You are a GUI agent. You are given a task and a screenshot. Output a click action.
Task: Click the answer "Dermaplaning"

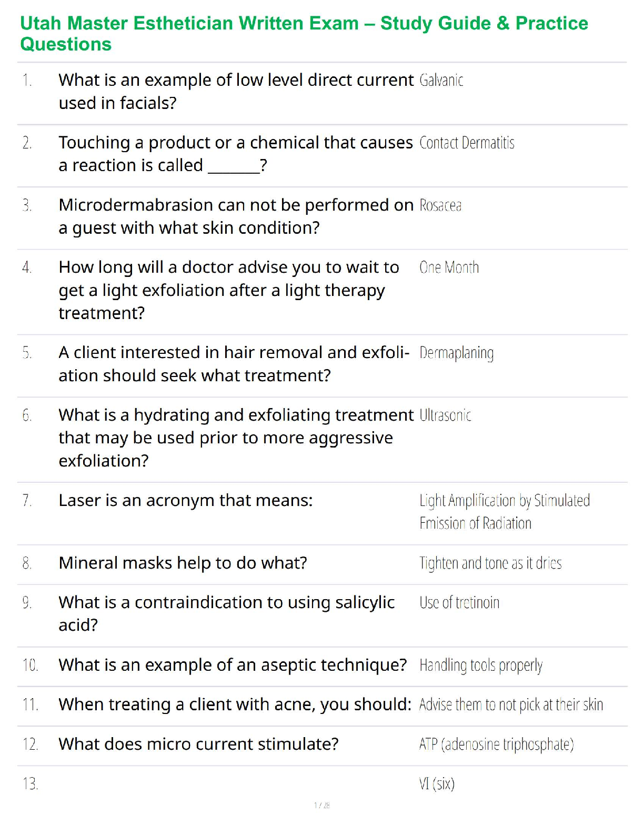point(456,353)
